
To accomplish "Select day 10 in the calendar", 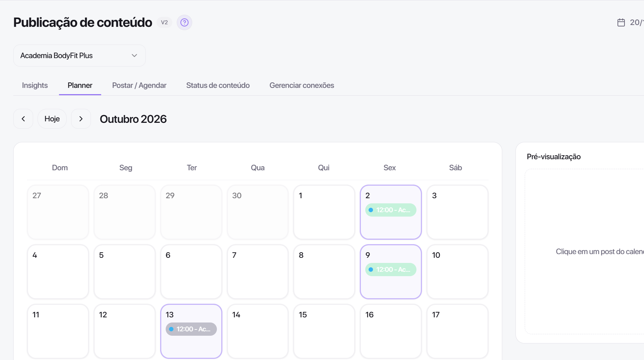I will pos(457,272).
